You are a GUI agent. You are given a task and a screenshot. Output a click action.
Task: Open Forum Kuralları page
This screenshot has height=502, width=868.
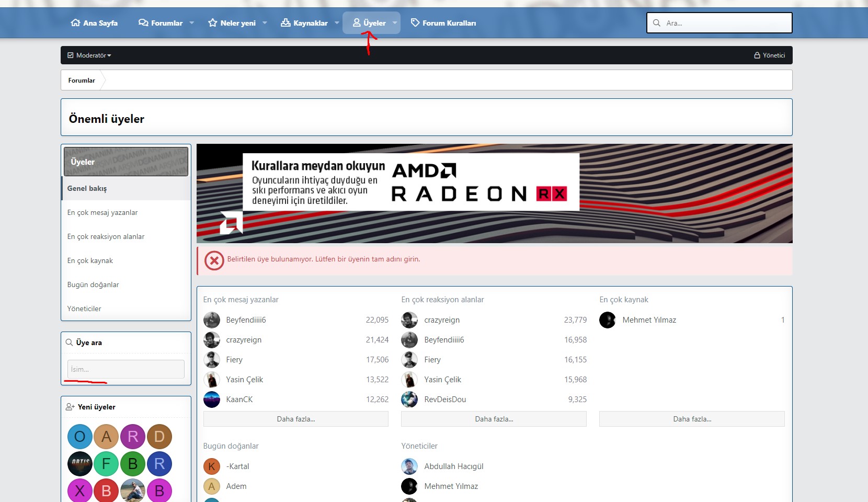click(x=443, y=23)
